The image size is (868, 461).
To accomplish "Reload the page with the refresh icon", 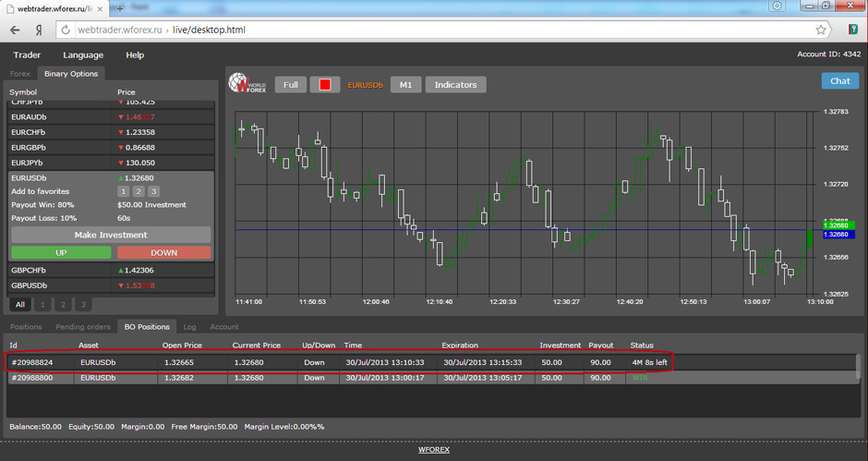I will [66, 30].
